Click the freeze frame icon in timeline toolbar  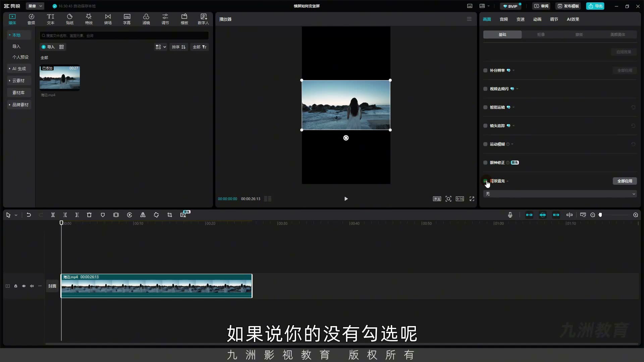(116, 215)
